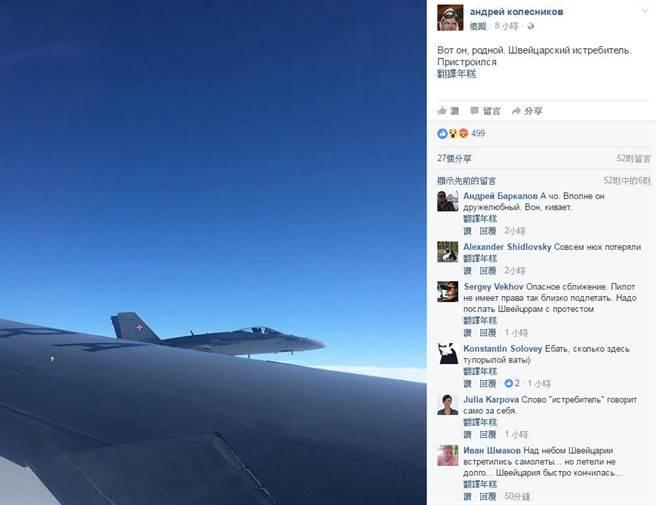Translate Иван Шмаков's comment
The width and height of the screenshot is (656, 505).
click(x=480, y=484)
